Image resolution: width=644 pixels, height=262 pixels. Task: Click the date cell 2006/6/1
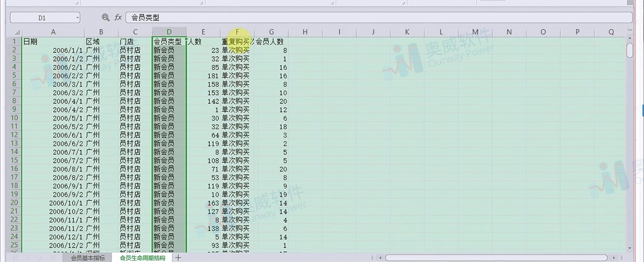pos(53,135)
